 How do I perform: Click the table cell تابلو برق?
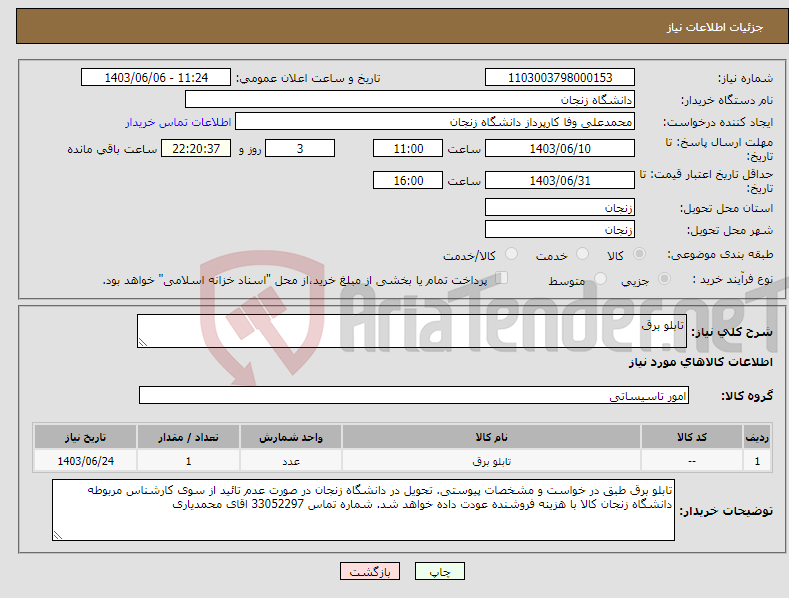tap(491, 461)
